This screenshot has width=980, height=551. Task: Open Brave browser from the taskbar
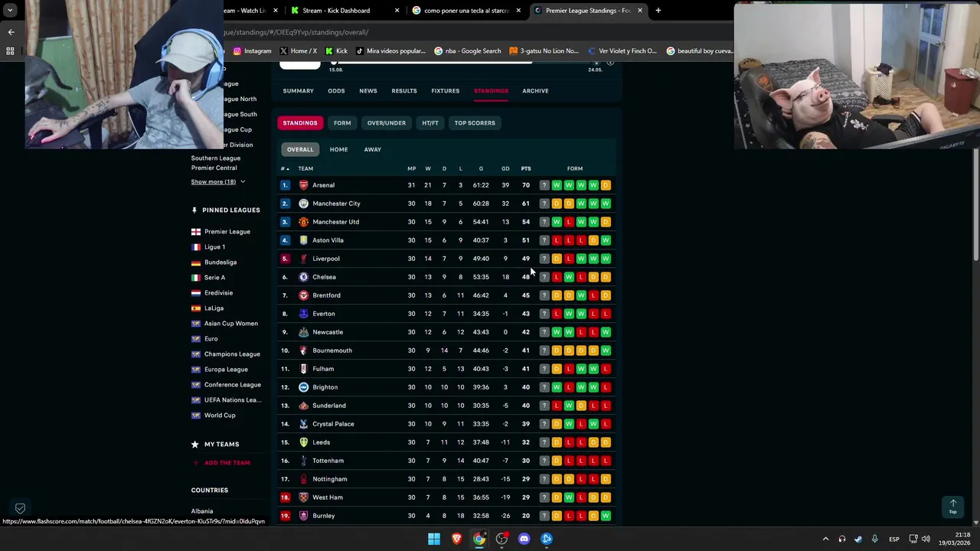click(457, 539)
